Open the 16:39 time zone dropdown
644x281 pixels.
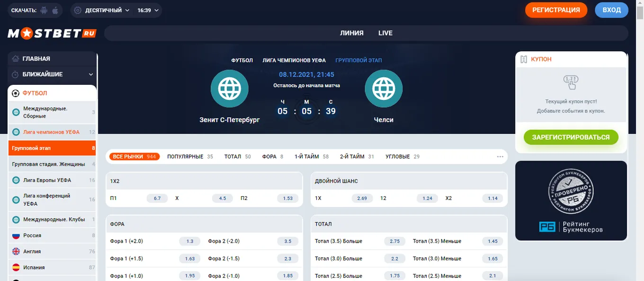[x=148, y=10]
